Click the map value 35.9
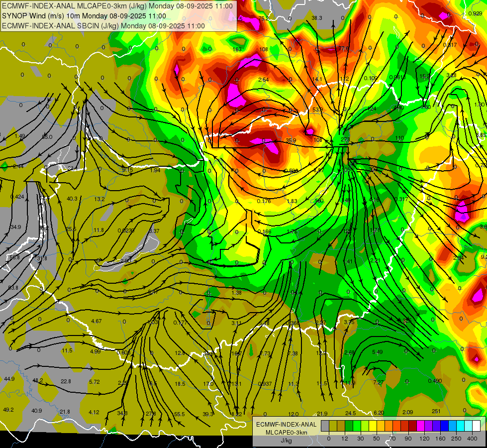 tap(291, 140)
